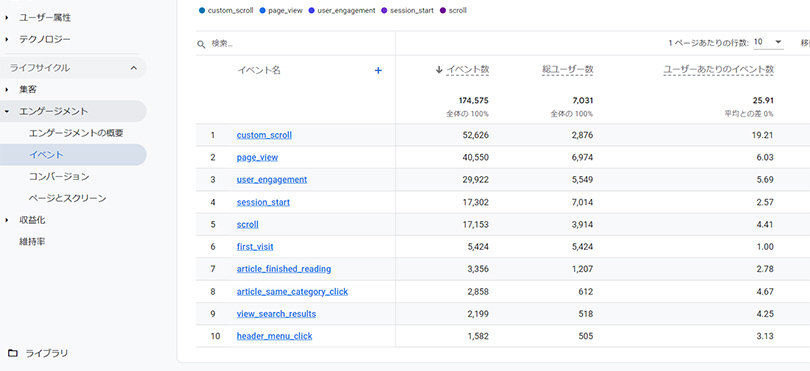Click the page_view legend dot
The height and width of the screenshot is (371, 810).
coord(262,10)
